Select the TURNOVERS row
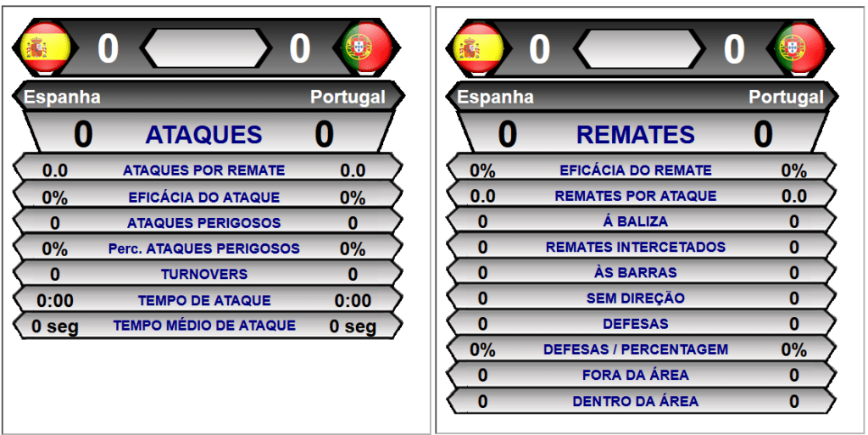 [208, 272]
